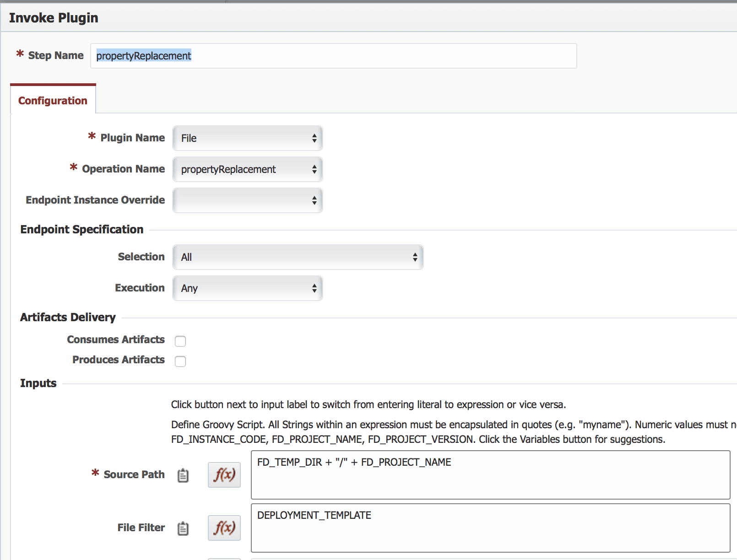Image resolution: width=737 pixels, height=560 pixels.
Task: Click the Inputs section label
Action: point(38,383)
